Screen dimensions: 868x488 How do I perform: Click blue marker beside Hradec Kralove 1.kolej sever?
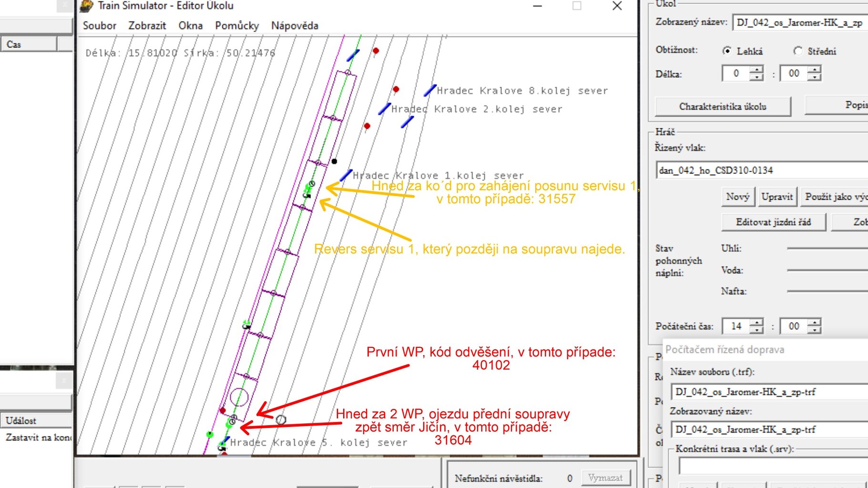[346, 175]
